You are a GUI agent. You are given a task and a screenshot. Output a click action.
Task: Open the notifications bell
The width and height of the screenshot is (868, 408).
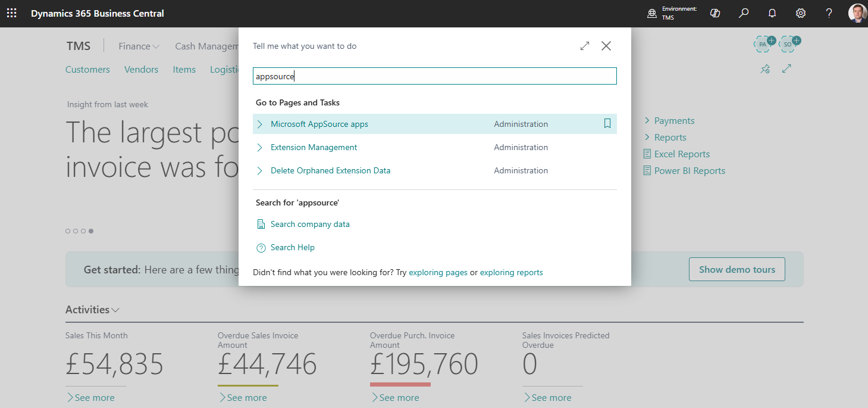coord(772,13)
